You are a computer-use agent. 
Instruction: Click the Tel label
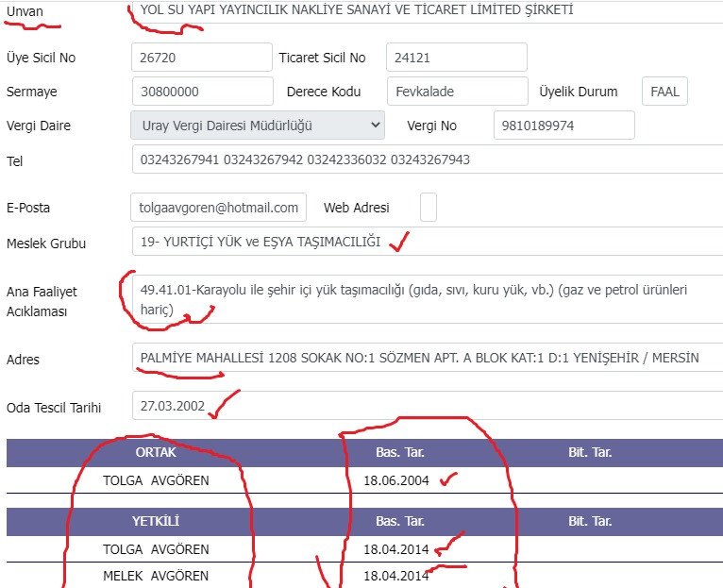click(15, 161)
